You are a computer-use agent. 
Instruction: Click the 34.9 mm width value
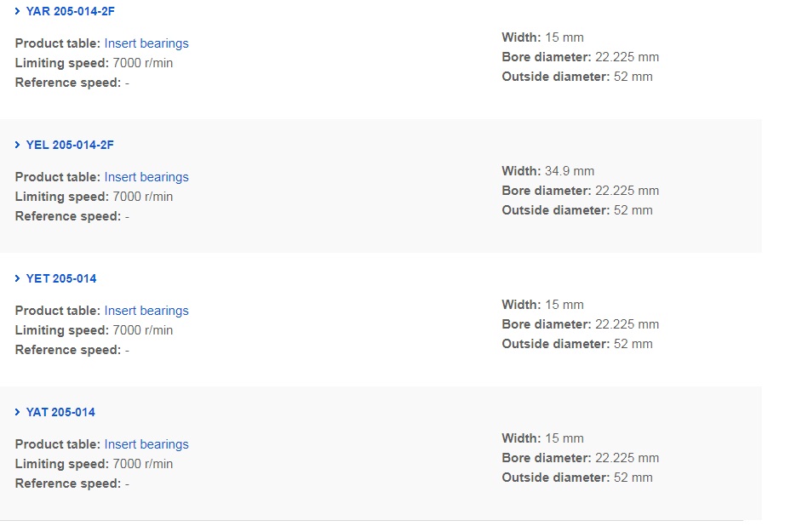pos(569,171)
